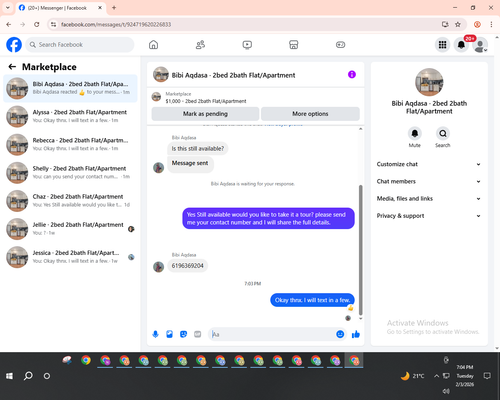Click More options button
This screenshot has height=400, width=500.
click(x=310, y=114)
